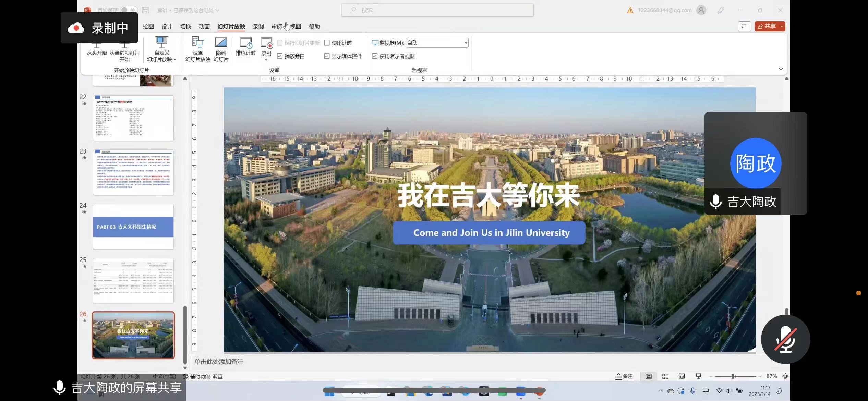Image resolution: width=868 pixels, height=401 pixels.
Task: Switch to Slide Sorter view icon
Action: tap(665, 376)
